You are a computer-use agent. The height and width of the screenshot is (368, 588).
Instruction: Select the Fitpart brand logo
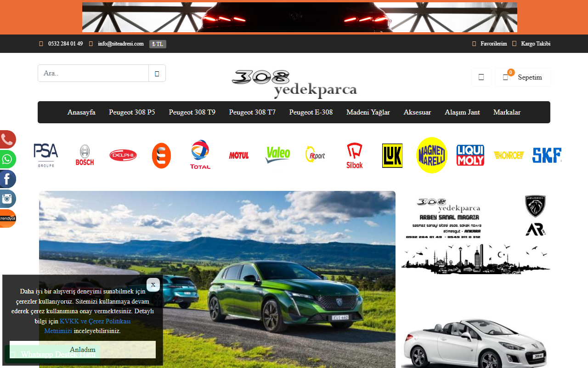[x=316, y=154]
